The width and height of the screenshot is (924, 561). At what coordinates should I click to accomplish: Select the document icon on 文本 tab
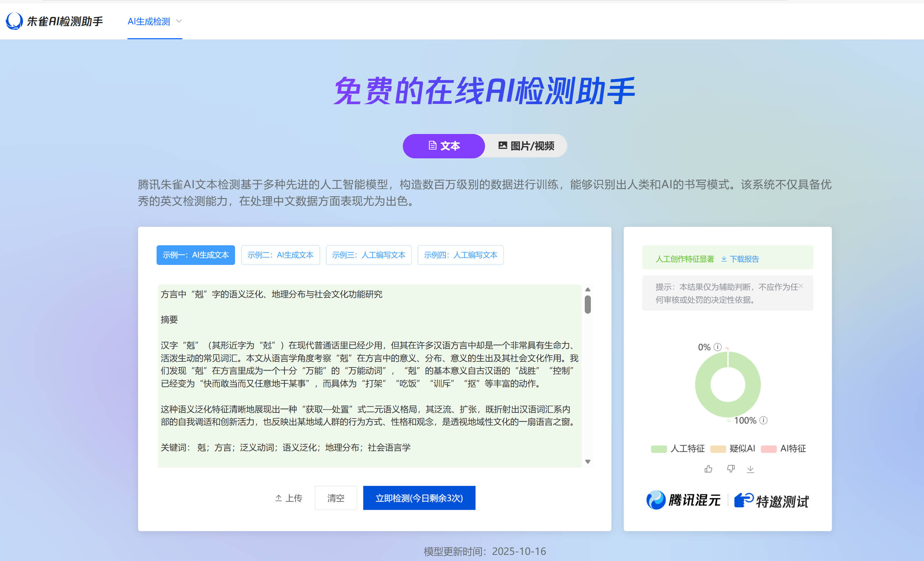pos(433,145)
